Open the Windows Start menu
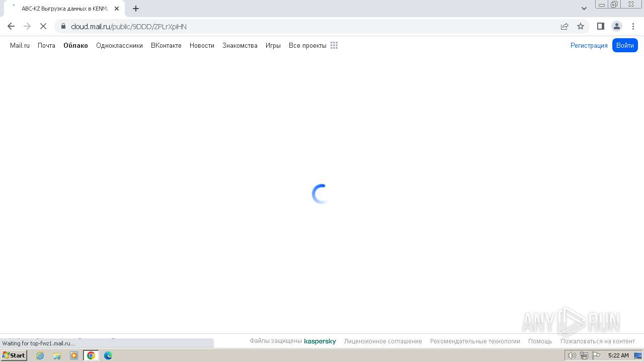644x362 pixels. click(14, 355)
